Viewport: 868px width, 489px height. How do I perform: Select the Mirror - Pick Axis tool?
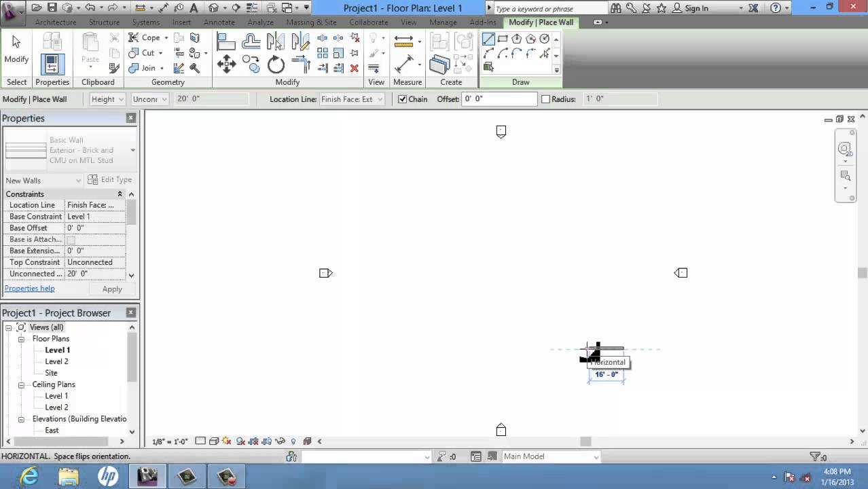(275, 42)
